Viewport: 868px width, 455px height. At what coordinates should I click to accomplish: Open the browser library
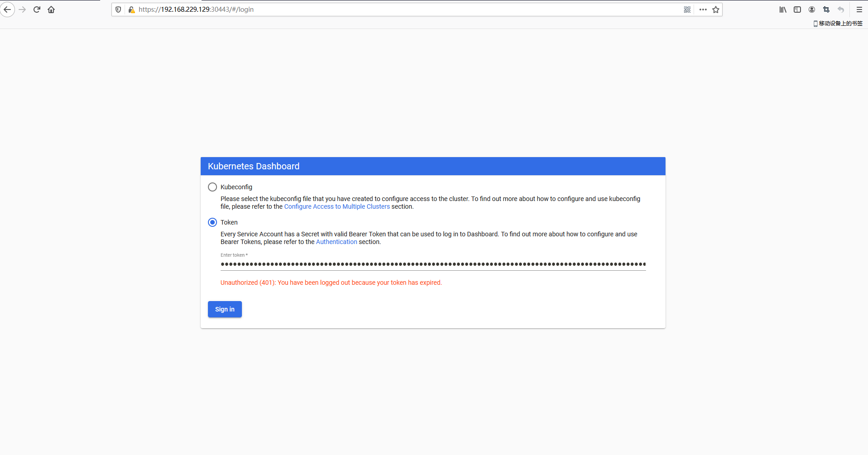(x=783, y=10)
